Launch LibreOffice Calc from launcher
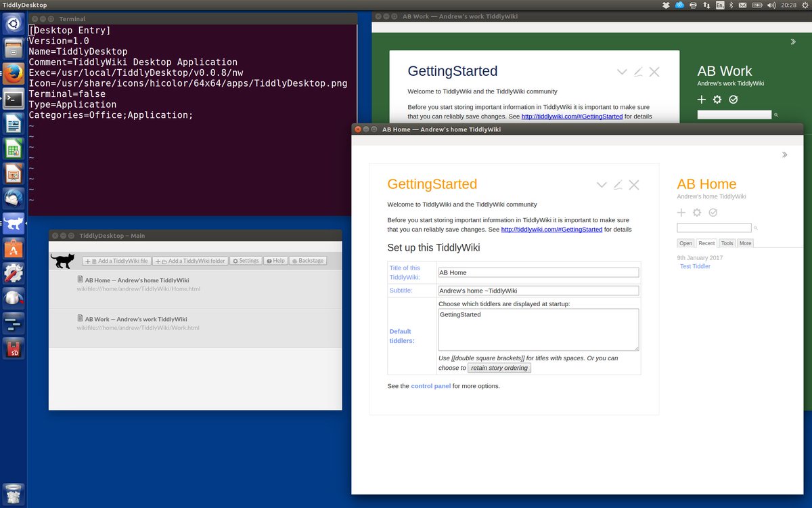 coord(14,148)
